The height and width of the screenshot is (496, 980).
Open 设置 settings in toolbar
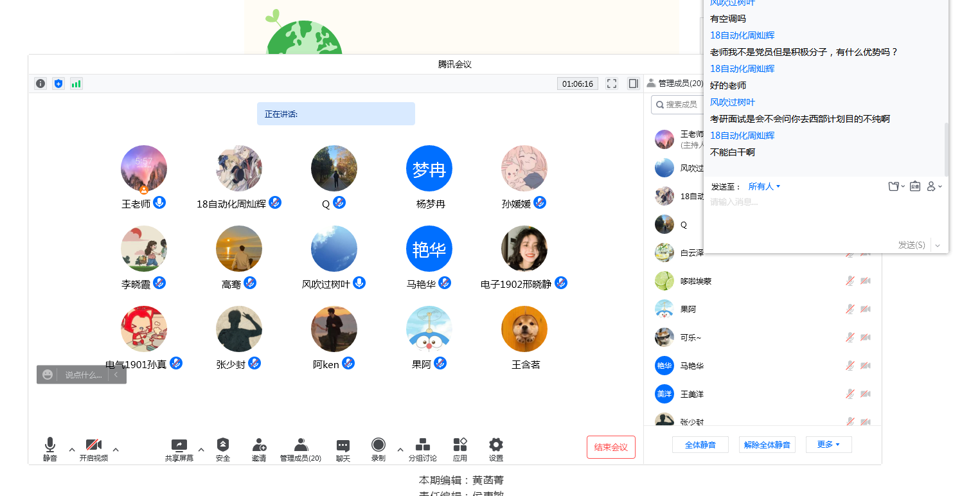tap(495, 445)
